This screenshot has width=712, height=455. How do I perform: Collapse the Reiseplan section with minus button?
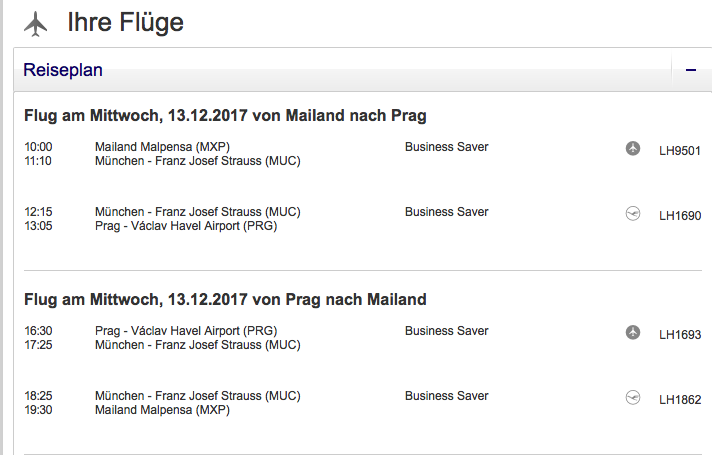pos(690,71)
